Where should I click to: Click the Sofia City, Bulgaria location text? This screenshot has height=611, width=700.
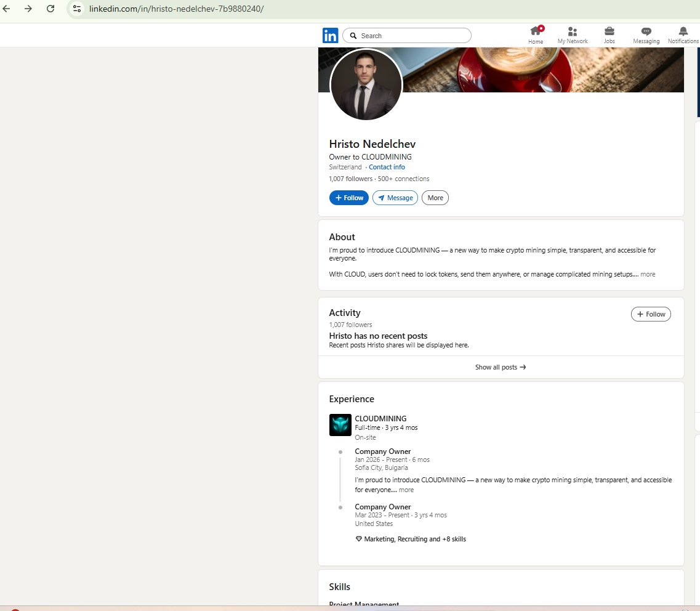381,467
